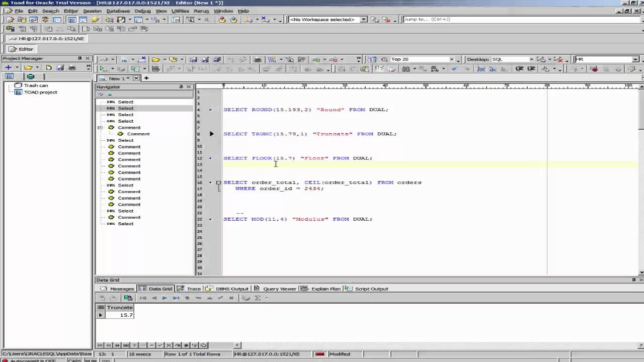Click the Execute statement green arrow icon
The height and width of the screenshot is (362, 644).
click(103, 69)
